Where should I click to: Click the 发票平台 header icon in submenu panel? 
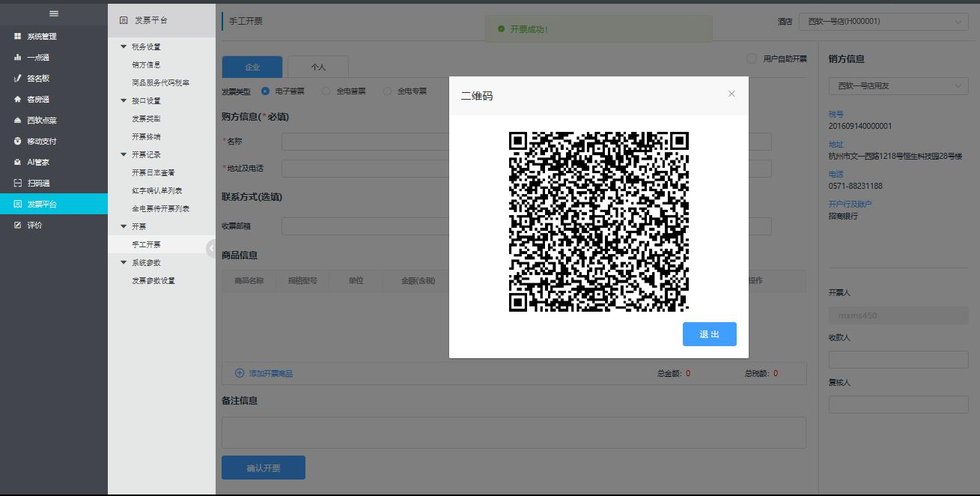pyautogui.click(x=124, y=20)
